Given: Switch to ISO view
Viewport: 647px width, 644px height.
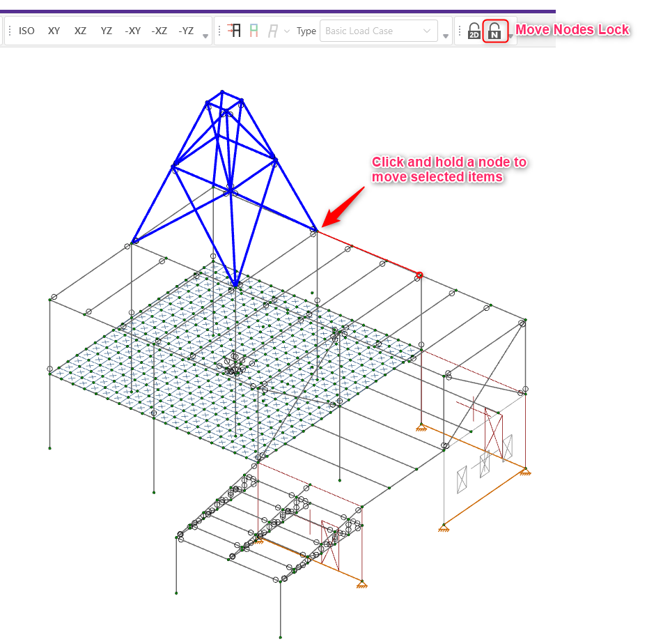Looking at the screenshot, I should [26, 31].
